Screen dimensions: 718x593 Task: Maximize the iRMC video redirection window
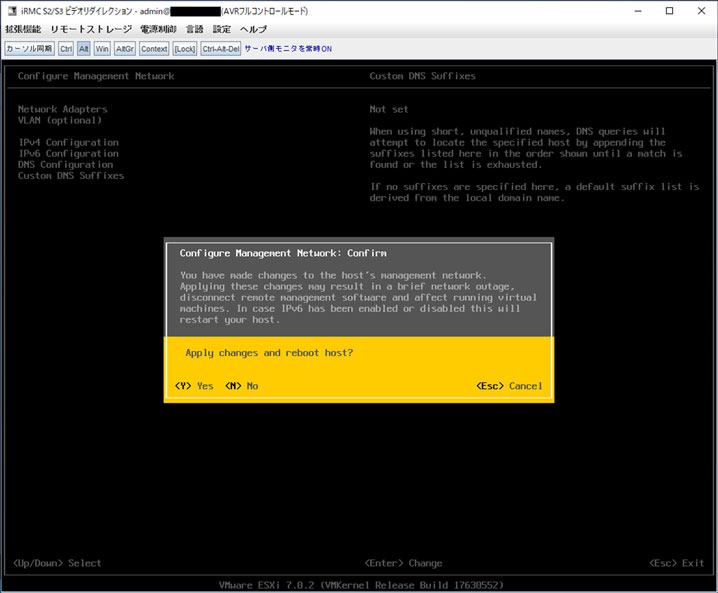coord(669,11)
